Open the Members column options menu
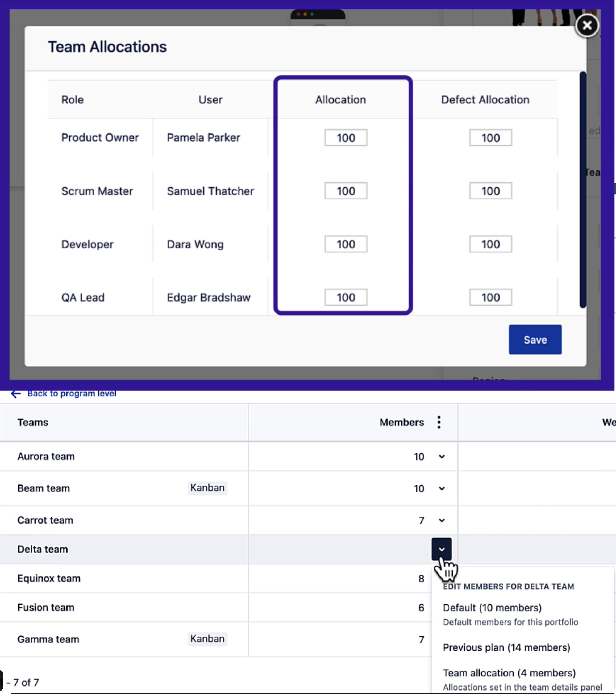 tap(439, 422)
